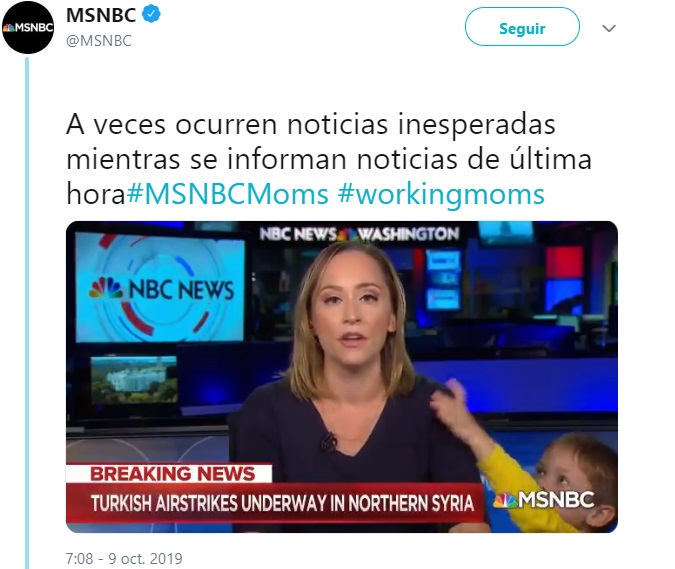The image size is (675, 569).
Task: Expand the tweet options chevron
Action: (609, 28)
